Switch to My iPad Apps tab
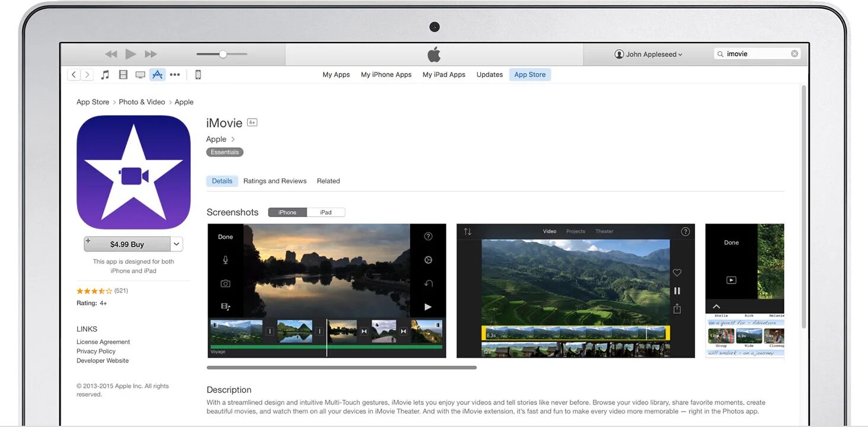 tap(443, 75)
